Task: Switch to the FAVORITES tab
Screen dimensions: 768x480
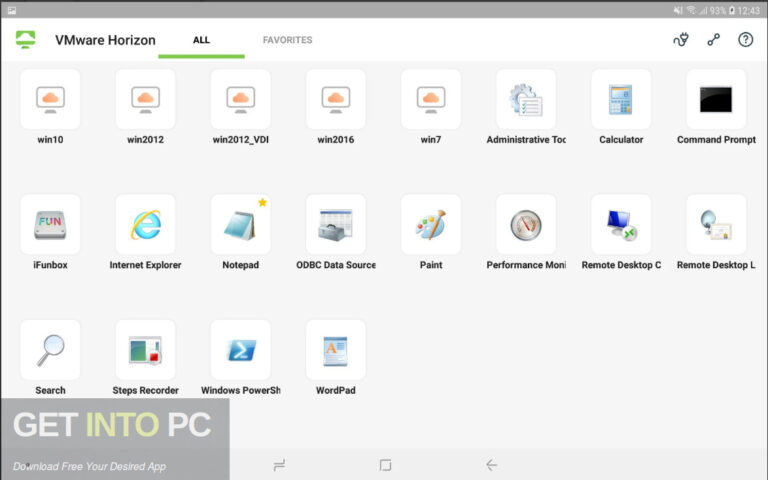Action: click(288, 40)
